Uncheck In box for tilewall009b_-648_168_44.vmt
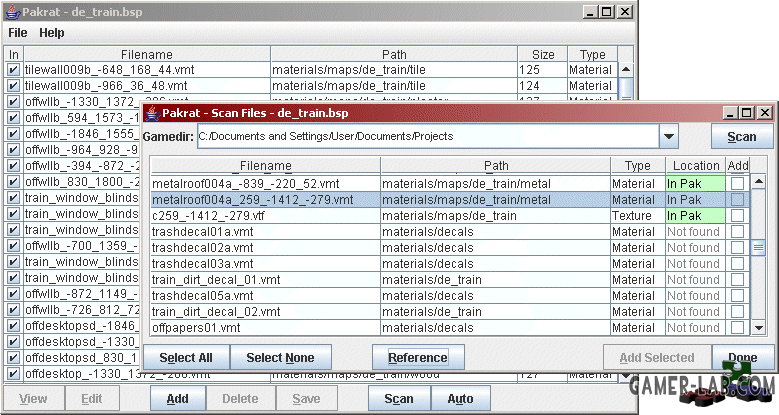 13,70
